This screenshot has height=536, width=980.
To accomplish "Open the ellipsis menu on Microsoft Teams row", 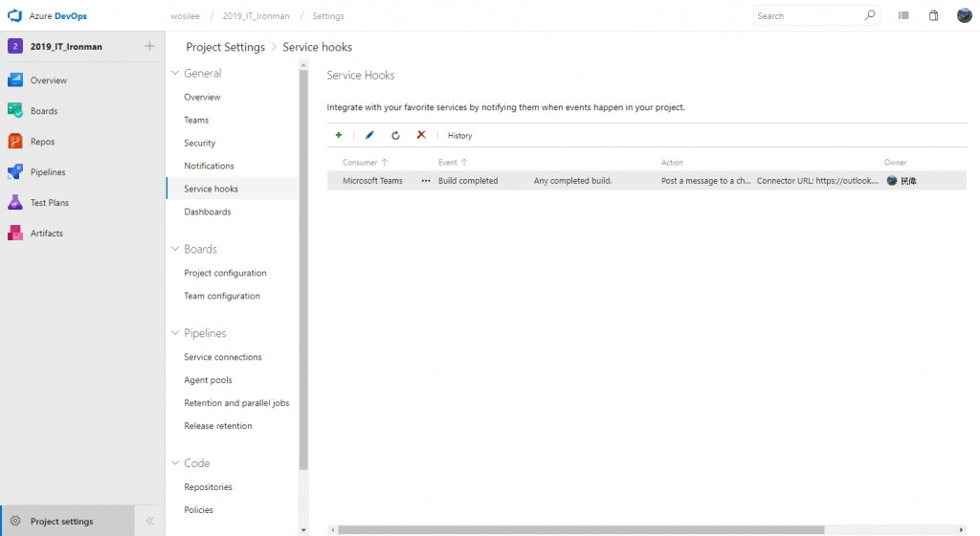I will pos(426,181).
